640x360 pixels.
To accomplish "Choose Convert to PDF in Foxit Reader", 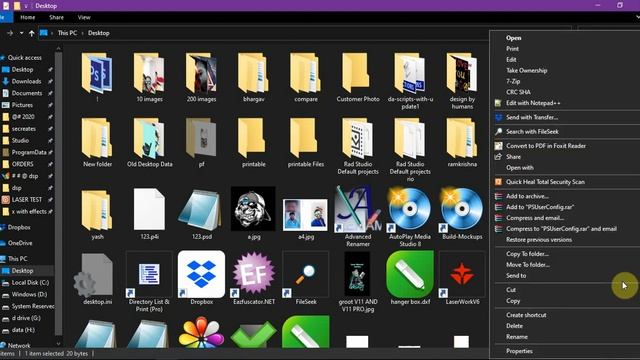I will pyautogui.click(x=546, y=146).
